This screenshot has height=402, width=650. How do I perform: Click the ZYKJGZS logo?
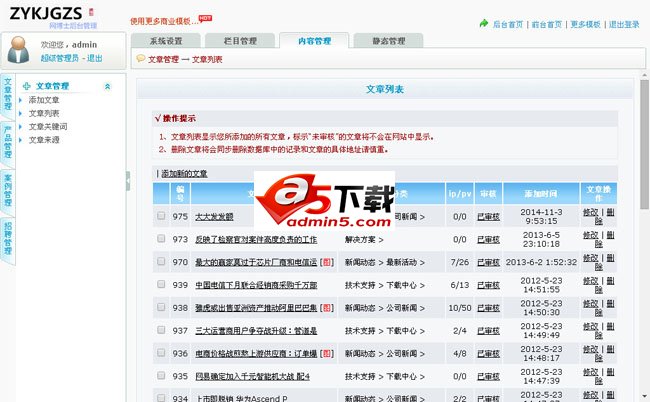click(46, 13)
